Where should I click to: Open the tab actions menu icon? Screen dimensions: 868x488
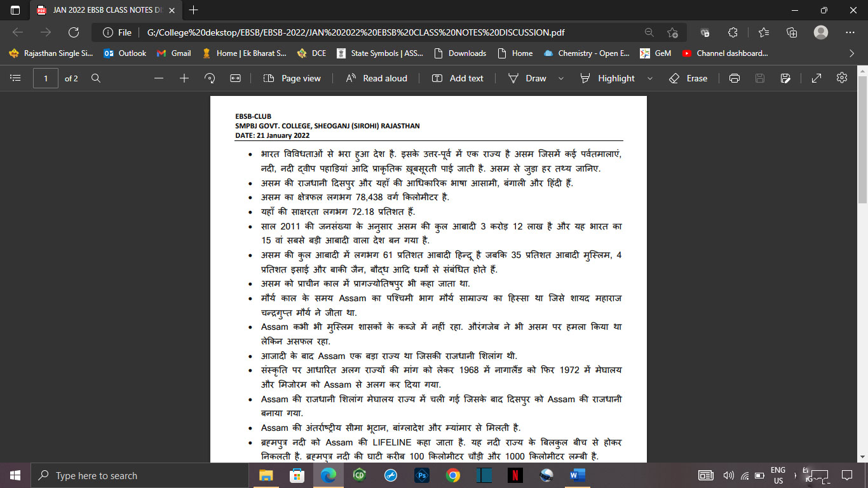pyautogui.click(x=15, y=10)
